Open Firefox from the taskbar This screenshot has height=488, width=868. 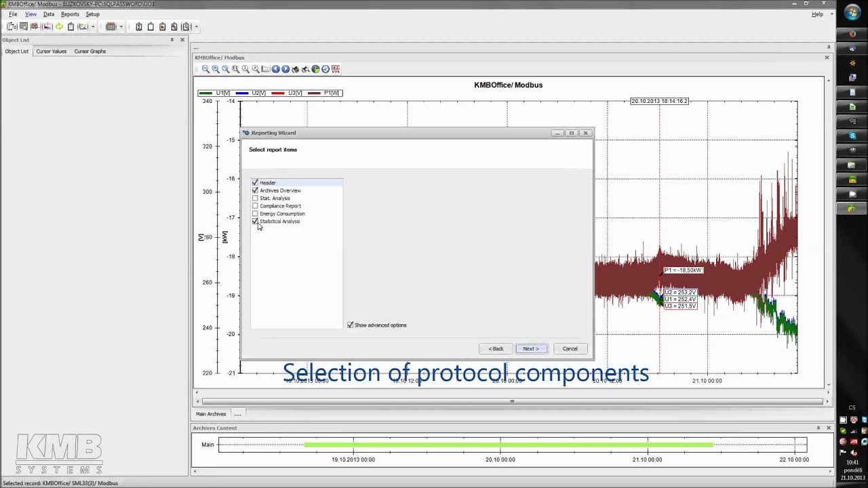852,34
